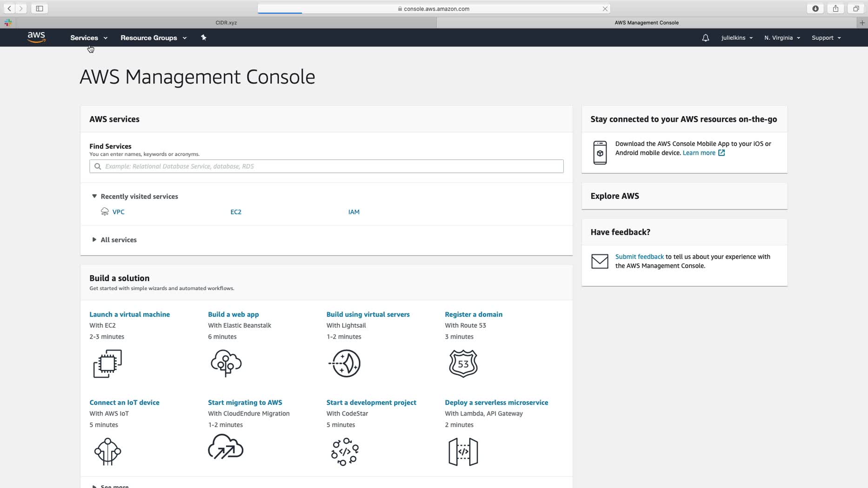This screenshot has width=868, height=488.
Task: Click the search magnifier in Find Services
Action: pyautogui.click(x=98, y=166)
